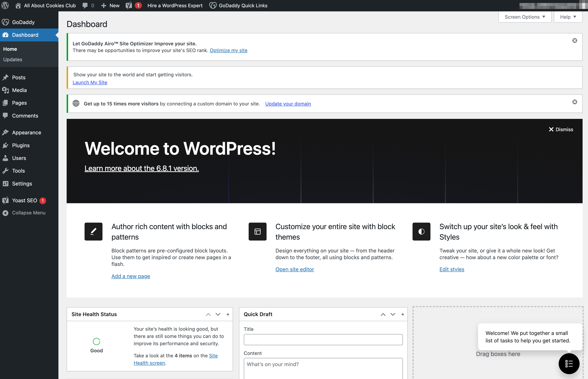Viewport: 588px width, 379px height.
Task: Open the Plugins menu label
Action: coord(21,145)
